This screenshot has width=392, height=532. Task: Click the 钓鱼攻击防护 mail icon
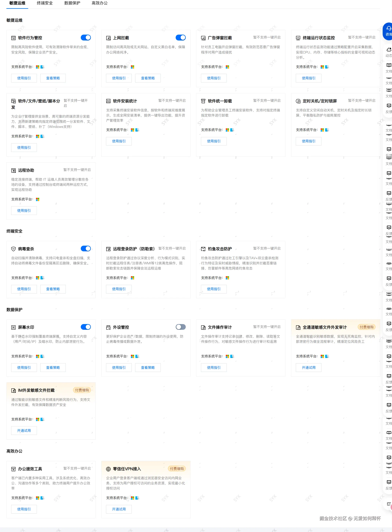[x=203, y=249]
